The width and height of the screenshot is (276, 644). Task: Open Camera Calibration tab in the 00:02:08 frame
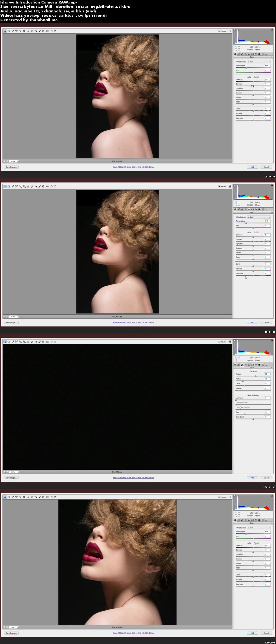pos(259,520)
